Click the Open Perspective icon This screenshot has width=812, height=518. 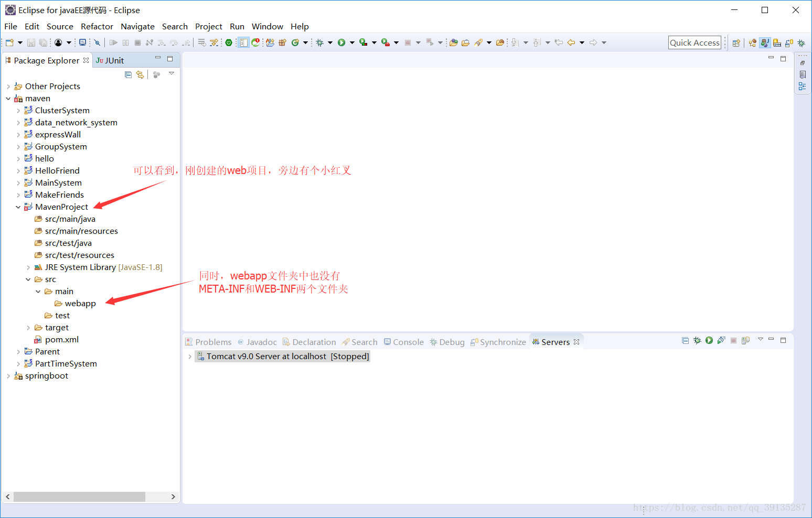point(736,43)
